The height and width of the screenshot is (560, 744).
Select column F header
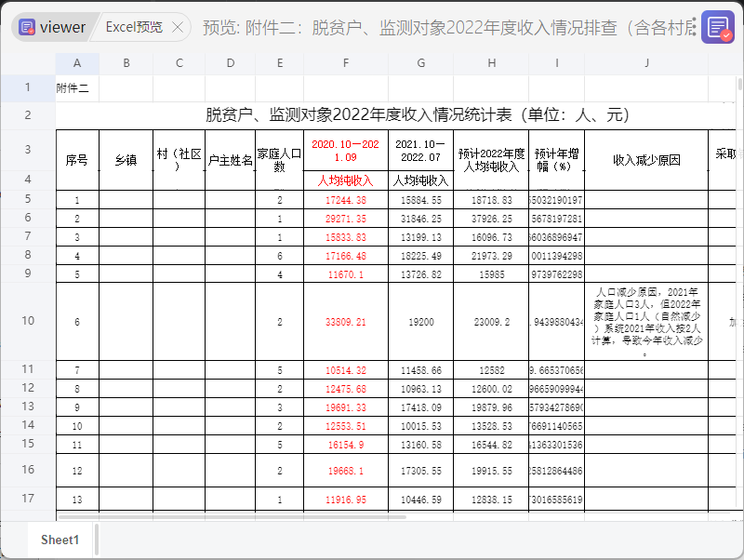[x=346, y=63]
